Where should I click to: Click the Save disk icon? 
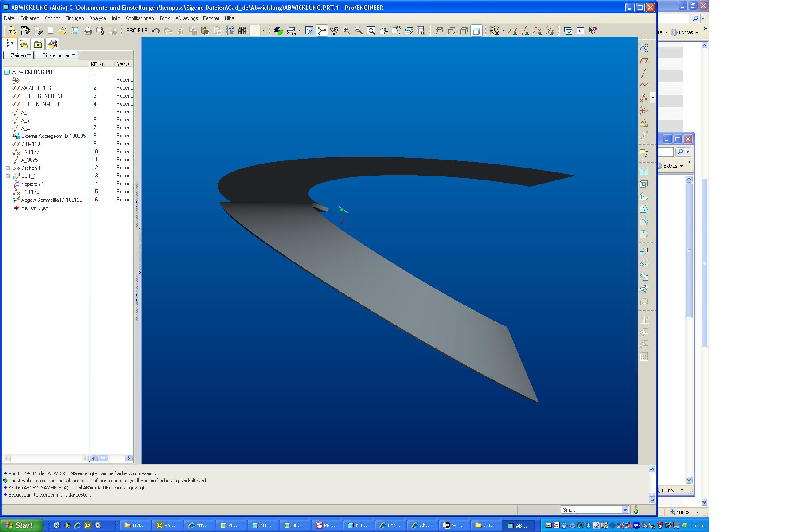point(75,31)
